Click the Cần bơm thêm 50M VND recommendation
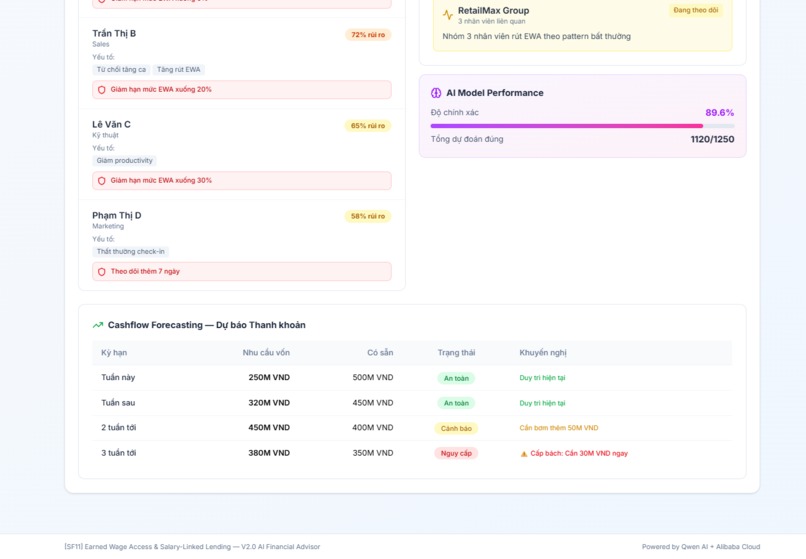The height and width of the screenshot is (559, 806). (559, 428)
